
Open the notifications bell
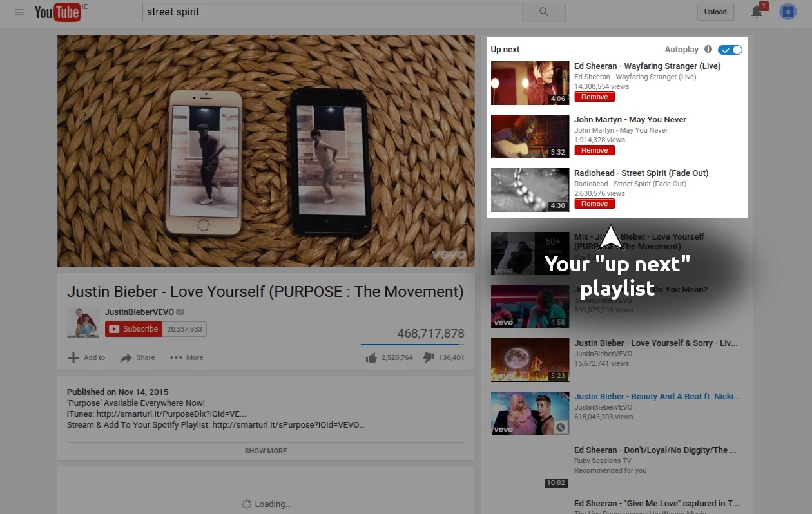click(756, 12)
